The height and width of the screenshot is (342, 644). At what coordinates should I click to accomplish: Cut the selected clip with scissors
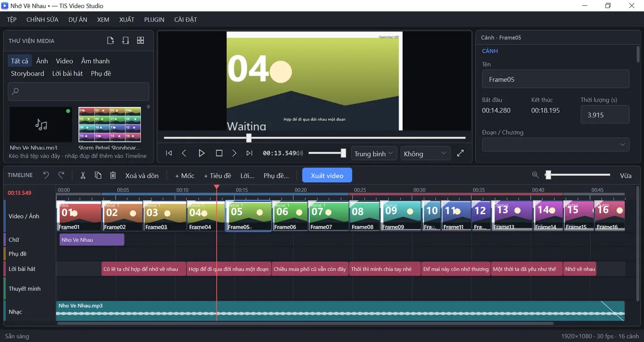pos(83,175)
